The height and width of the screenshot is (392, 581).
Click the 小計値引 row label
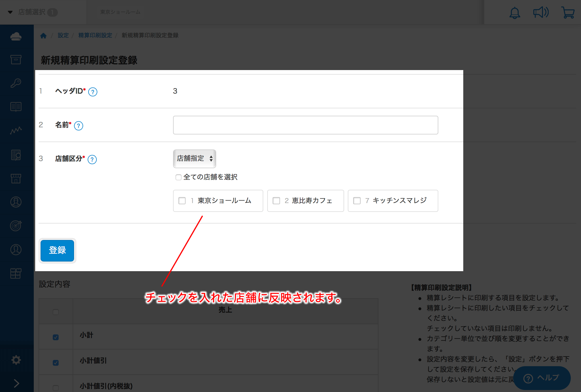pos(93,361)
